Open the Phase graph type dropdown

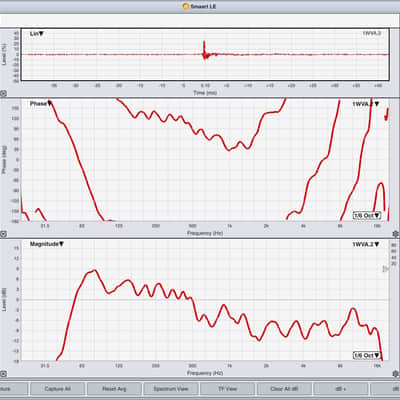(x=41, y=104)
